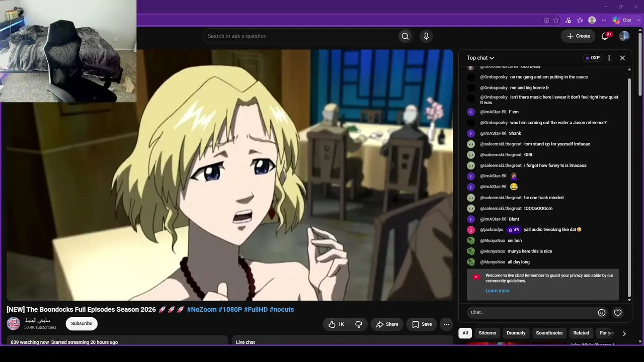The width and height of the screenshot is (644, 362).
Task: Click the #nocuts hashtag
Action: pos(282,309)
